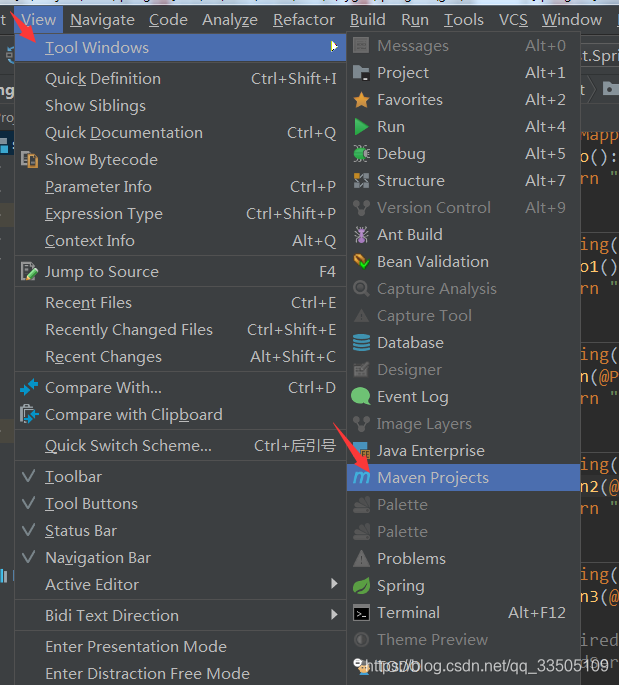The image size is (619, 685).
Task: Click the Database cylinder icon
Action: tap(361, 343)
